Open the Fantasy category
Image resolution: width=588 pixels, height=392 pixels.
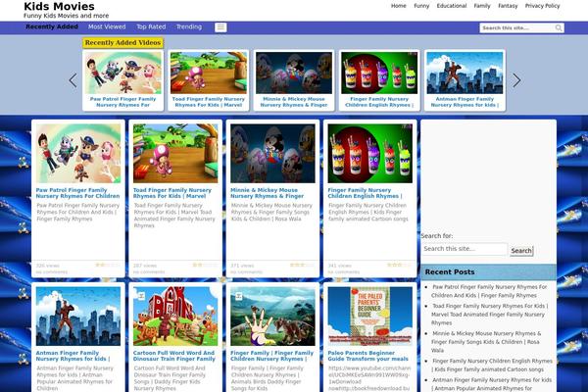508,6
